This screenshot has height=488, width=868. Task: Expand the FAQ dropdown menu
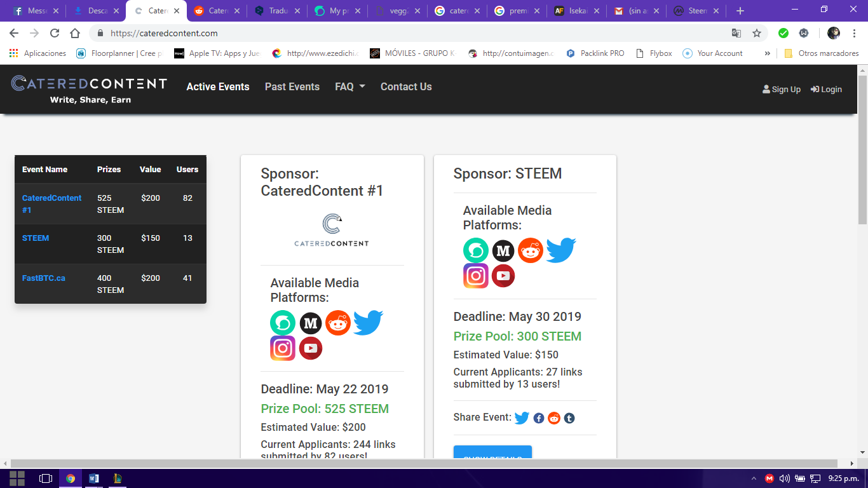click(x=350, y=86)
